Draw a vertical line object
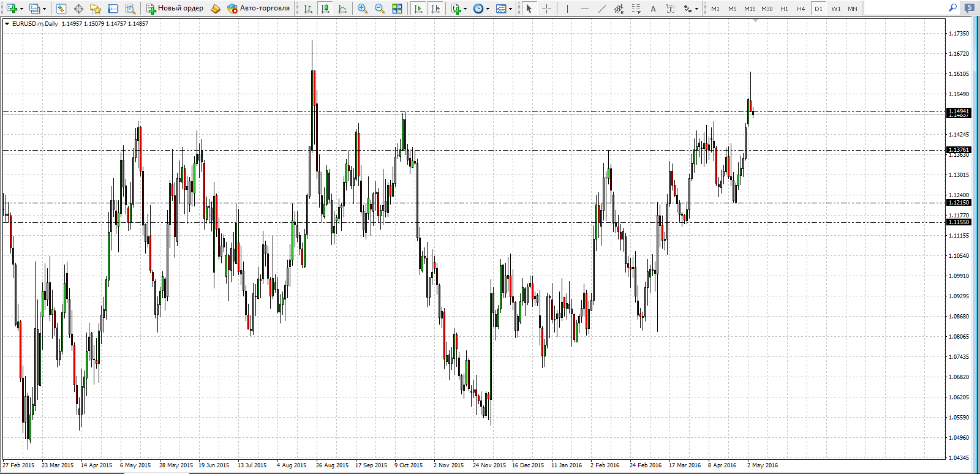This screenshot has width=980, height=474. point(567,9)
